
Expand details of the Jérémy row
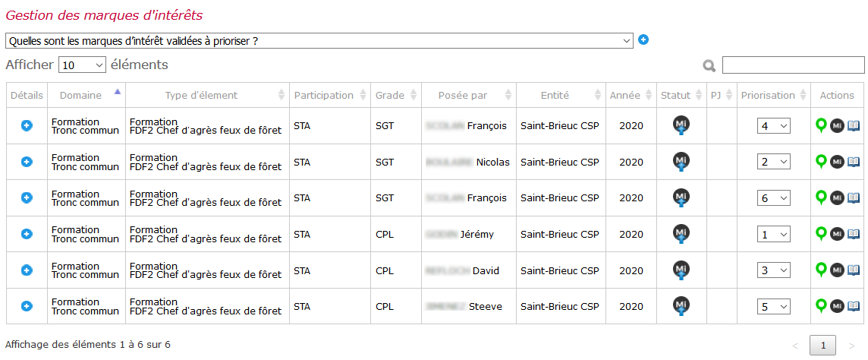tap(27, 234)
